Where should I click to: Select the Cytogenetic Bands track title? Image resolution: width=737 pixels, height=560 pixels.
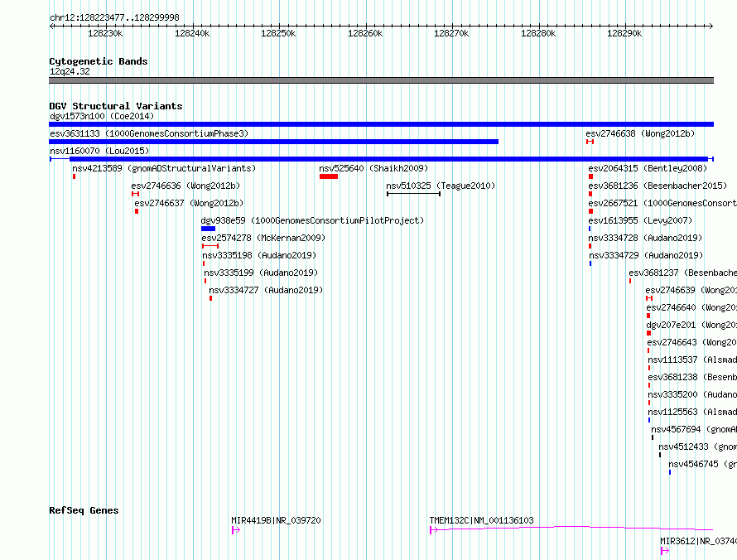pos(99,61)
